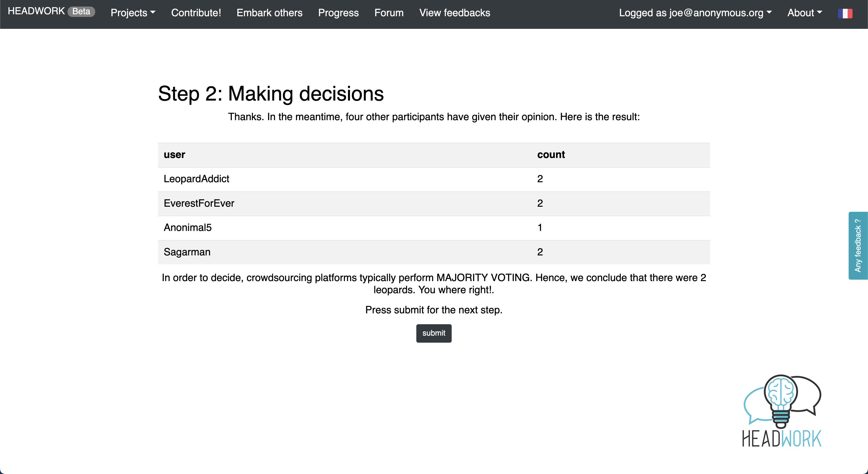Click the French flag language icon
The height and width of the screenshot is (474, 868).
click(x=845, y=13)
